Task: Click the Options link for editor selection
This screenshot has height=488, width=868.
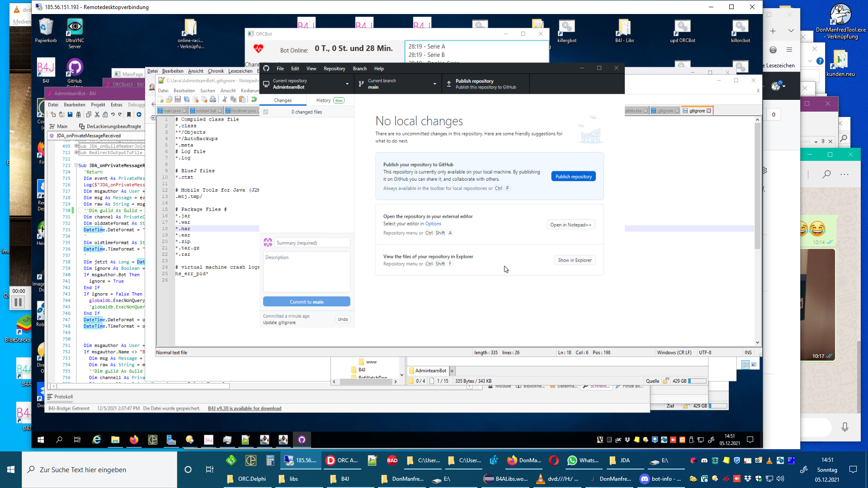Action: point(433,224)
